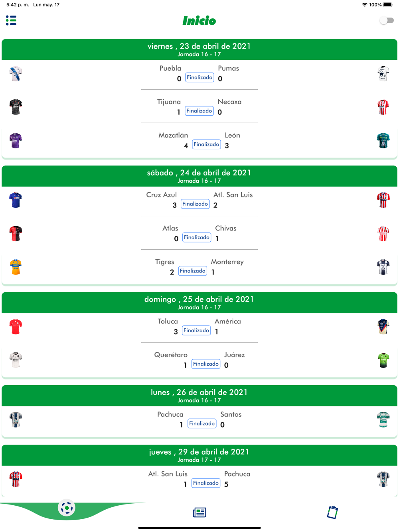Select the soccer ball tab
The image size is (399, 532).
tap(67, 508)
